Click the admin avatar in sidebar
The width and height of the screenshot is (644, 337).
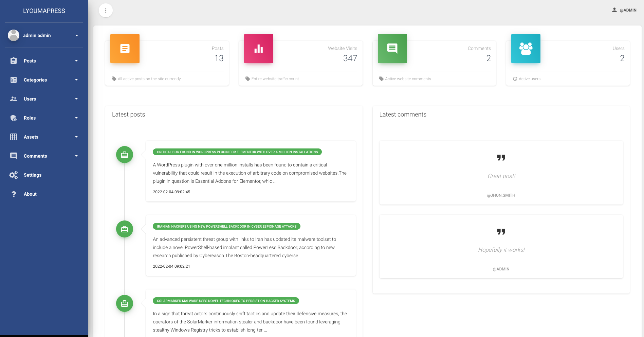(x=14, y=35)
